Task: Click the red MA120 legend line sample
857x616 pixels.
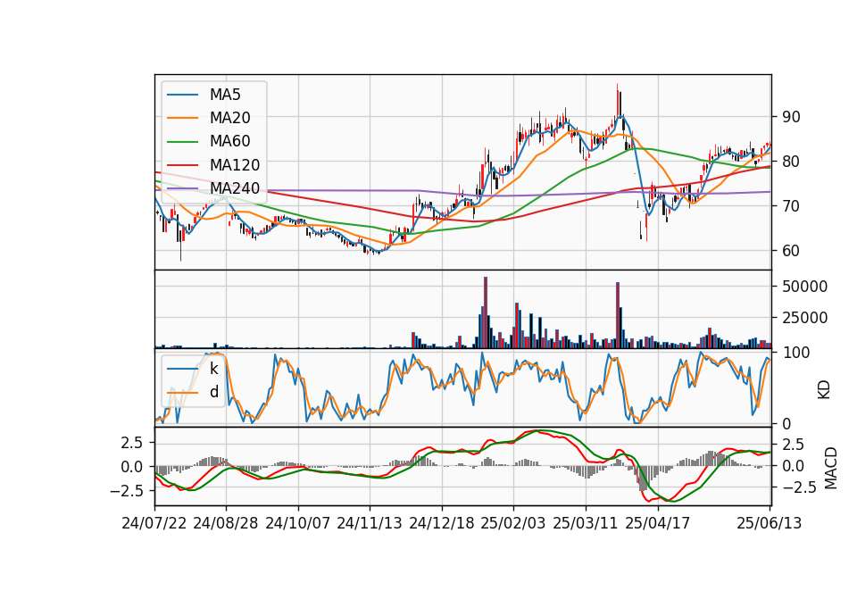Action: pos(182,165)
